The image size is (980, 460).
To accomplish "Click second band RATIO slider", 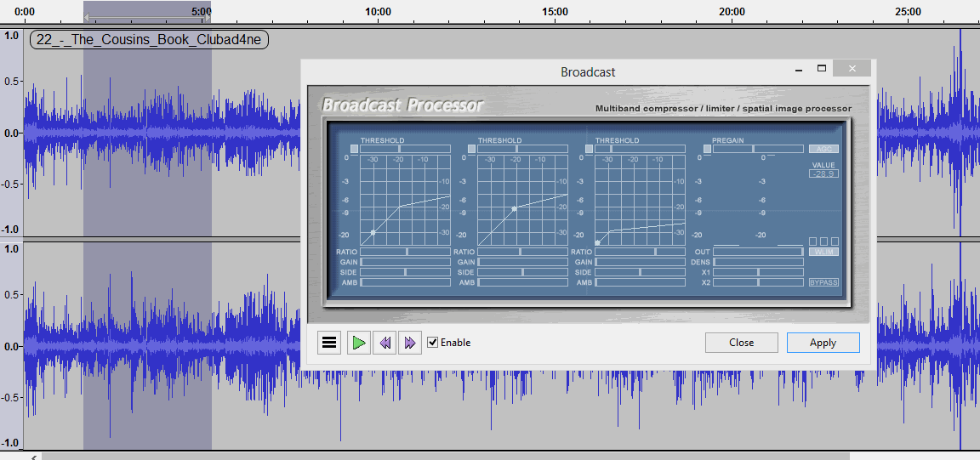I will (523, 251).
